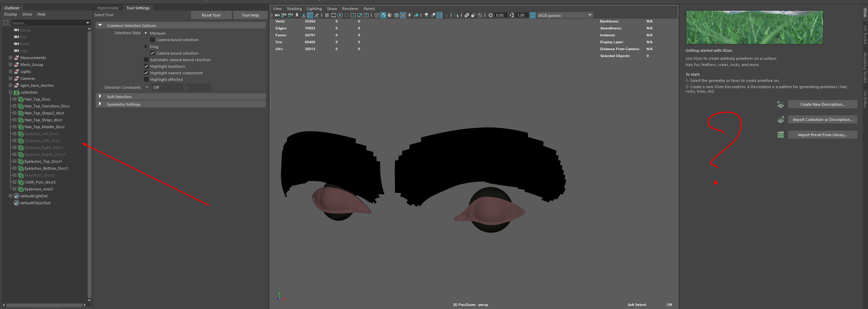Click the Outliner Search field
868x309 pixels.
coord(48,23)
